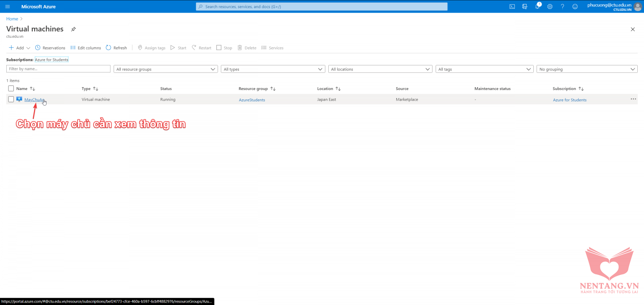Screen dimensions: 644x305
Task: Open Edit columns in the toolbar
Action: point(86,48)
